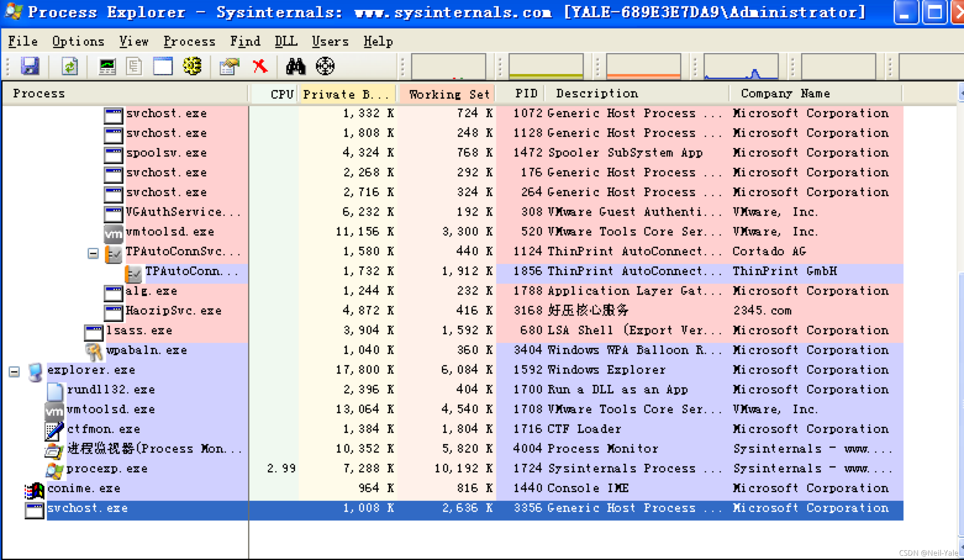Sort by the Process column header

click(x=125, y=93)
